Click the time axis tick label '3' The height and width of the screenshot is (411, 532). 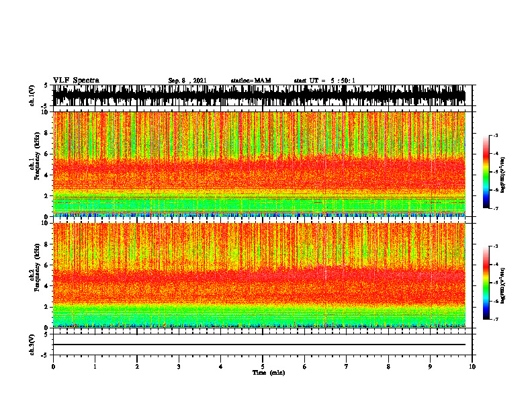179,367
